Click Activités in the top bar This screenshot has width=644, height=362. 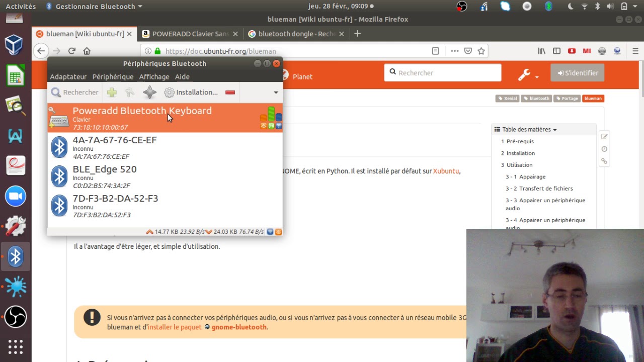[x=21, y=7]
